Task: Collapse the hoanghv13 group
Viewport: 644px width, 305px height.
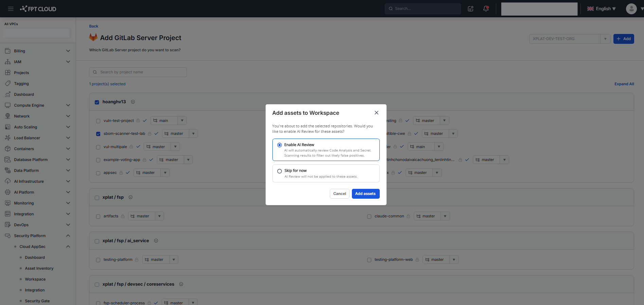Action: [133, 102]
